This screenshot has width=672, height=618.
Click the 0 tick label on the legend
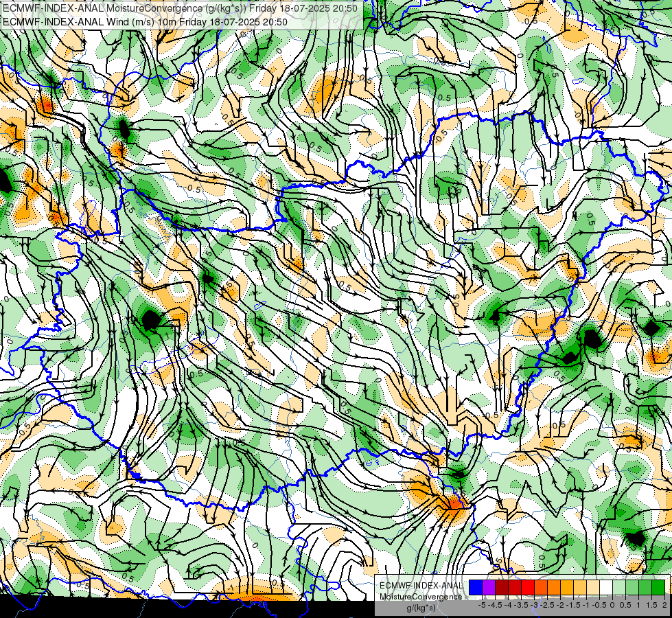(x=612, y=605)
